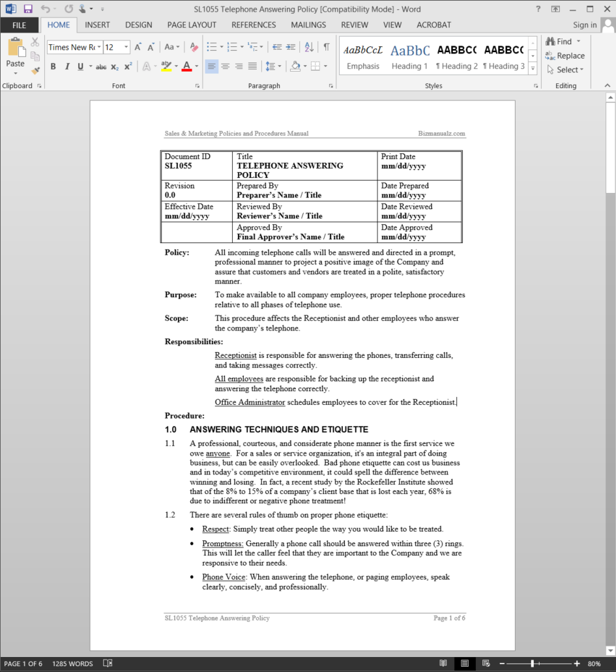Image resolution: width=616 pixels, height=672 pixels.
Task: Toggle Strikethrough formatting
Action: (x=101, y=66)
